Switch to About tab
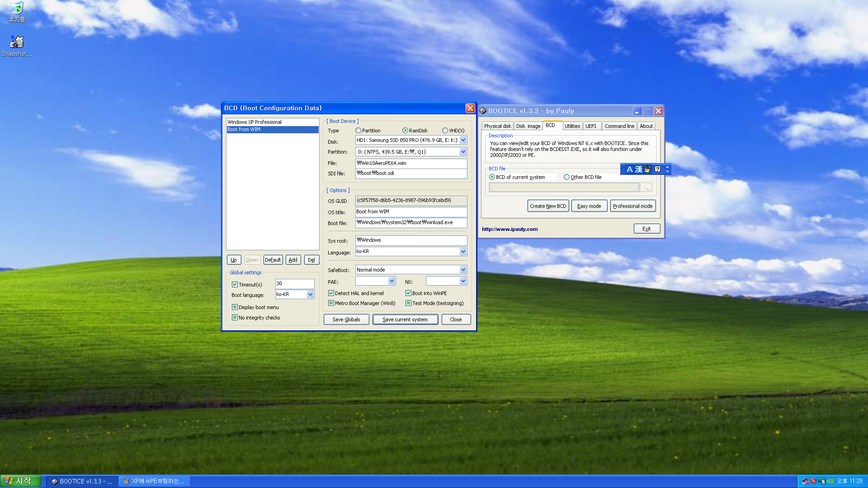Image resolution: width=868 pixels, height=488 pixels. coord(646,126)
